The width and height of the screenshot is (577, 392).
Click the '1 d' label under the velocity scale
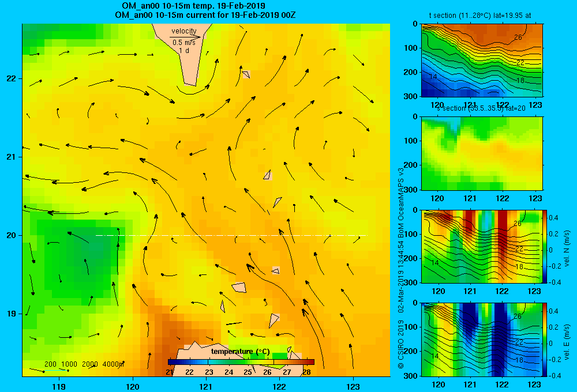184,50
